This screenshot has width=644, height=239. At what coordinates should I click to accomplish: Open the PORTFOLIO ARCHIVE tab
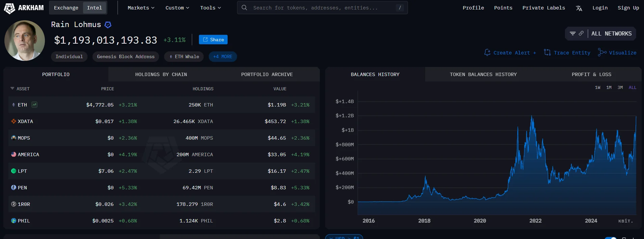pyautogui.click(x=267, y=74)
